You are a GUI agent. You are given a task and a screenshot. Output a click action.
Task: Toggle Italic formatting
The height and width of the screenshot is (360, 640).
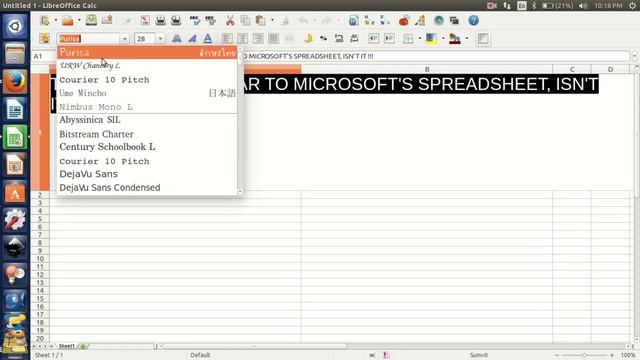192,39
